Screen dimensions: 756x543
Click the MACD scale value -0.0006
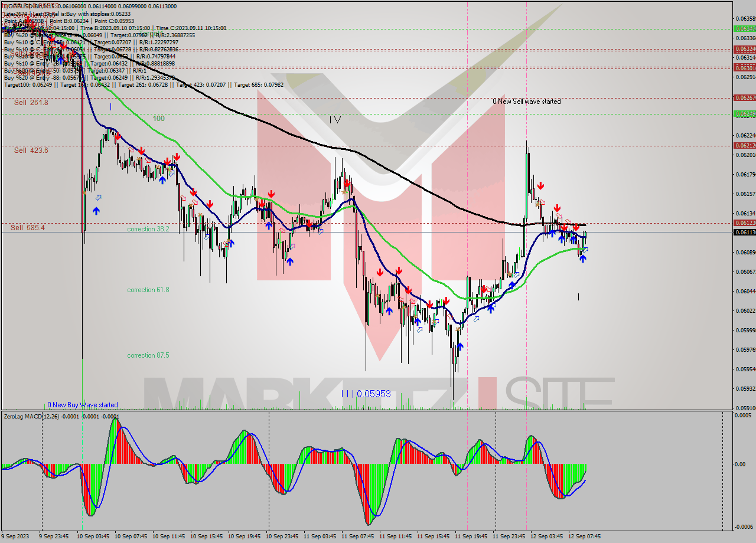click(742, 527)
